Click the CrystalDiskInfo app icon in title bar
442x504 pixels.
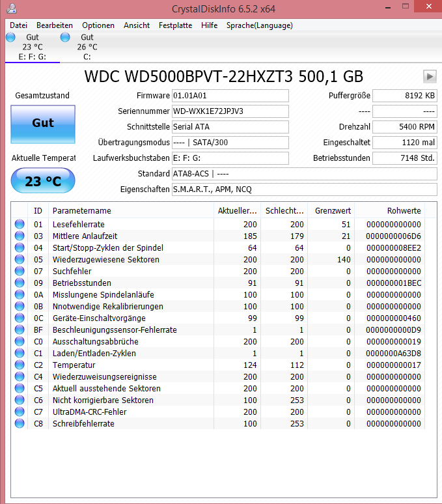click(12, 8)
